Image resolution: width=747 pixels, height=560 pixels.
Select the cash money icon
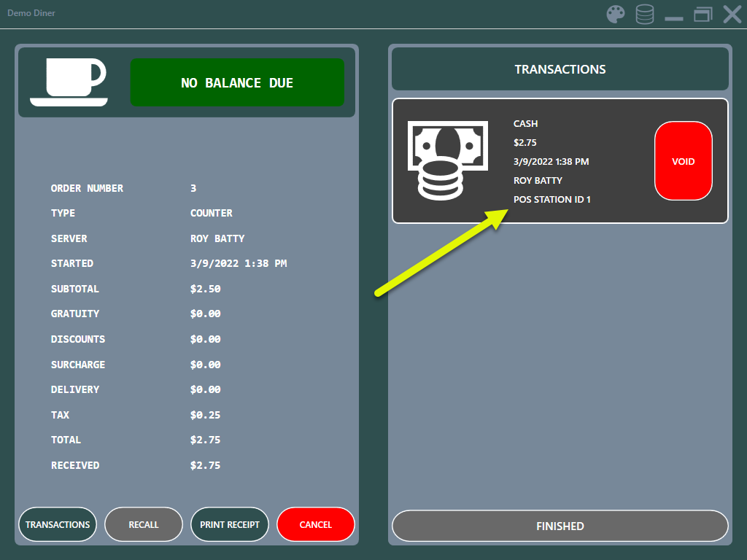447,160
